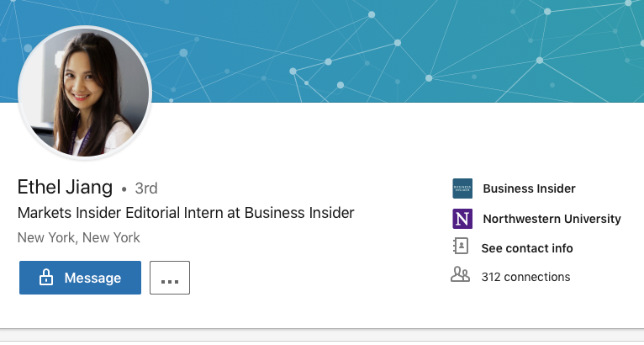Click the purple Northwestern University logo
The image size is (644, 345).
point(462,219)
